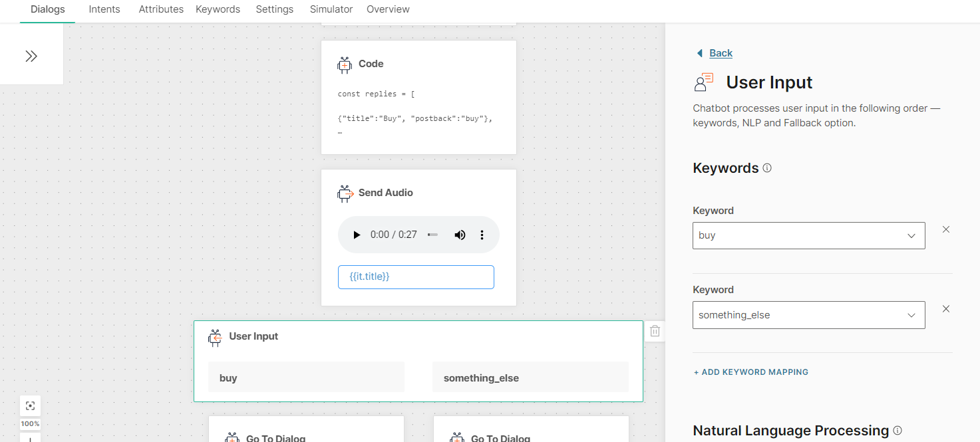Screen dimensions: 980x442
Task: Mute the Send Audio player volume
Action: point(460,235)
